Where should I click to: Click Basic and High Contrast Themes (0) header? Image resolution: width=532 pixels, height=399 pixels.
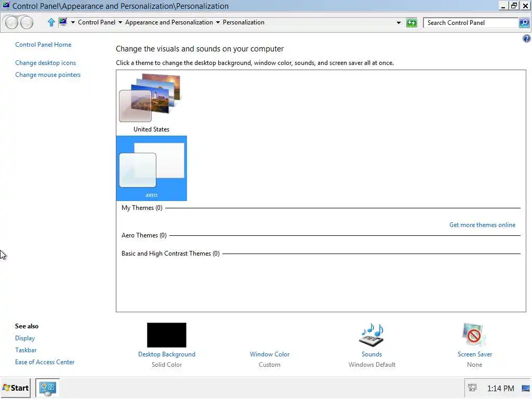(x=170, y=254)
